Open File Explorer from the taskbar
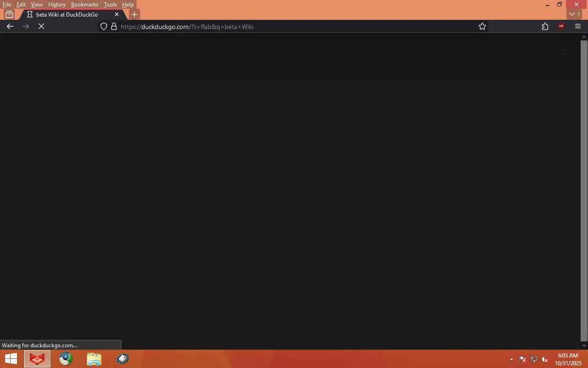Image resolution: width=588 pixels, height=368 pixels. coord(94,359)
